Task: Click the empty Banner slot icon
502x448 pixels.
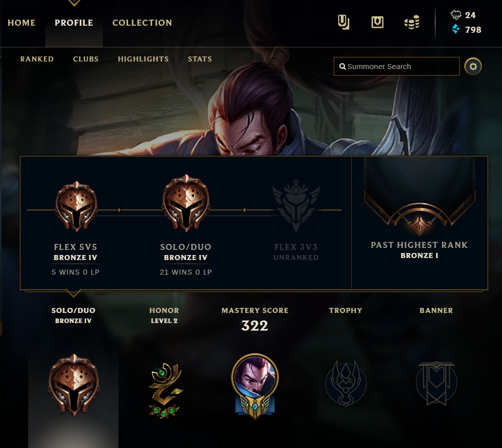Action: 436,383
